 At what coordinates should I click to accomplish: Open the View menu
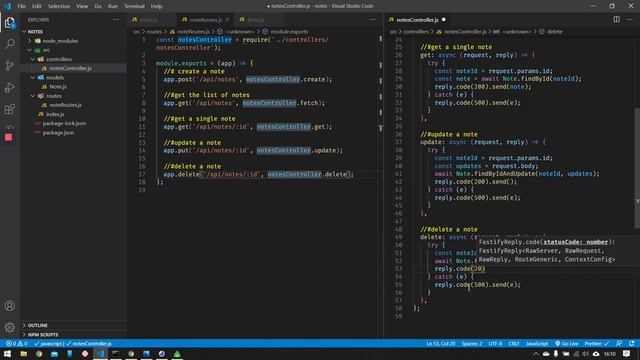pyautogui.click(x=82, y=6)
